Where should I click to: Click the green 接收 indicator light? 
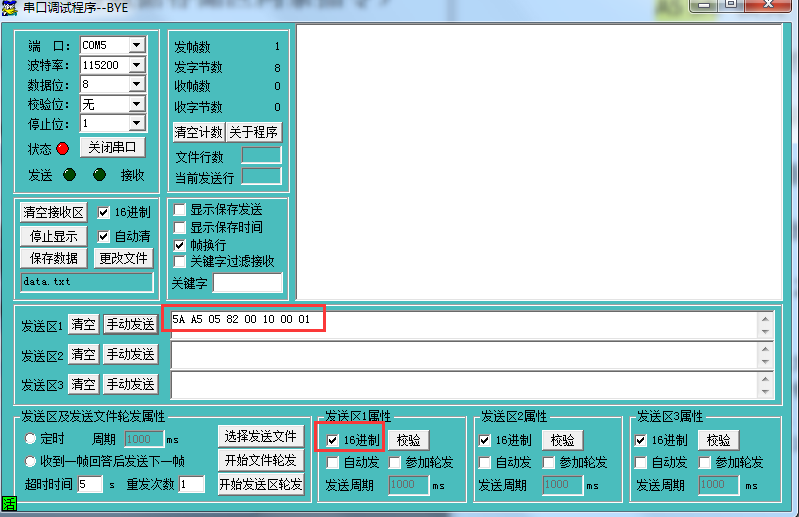(99, 175)
